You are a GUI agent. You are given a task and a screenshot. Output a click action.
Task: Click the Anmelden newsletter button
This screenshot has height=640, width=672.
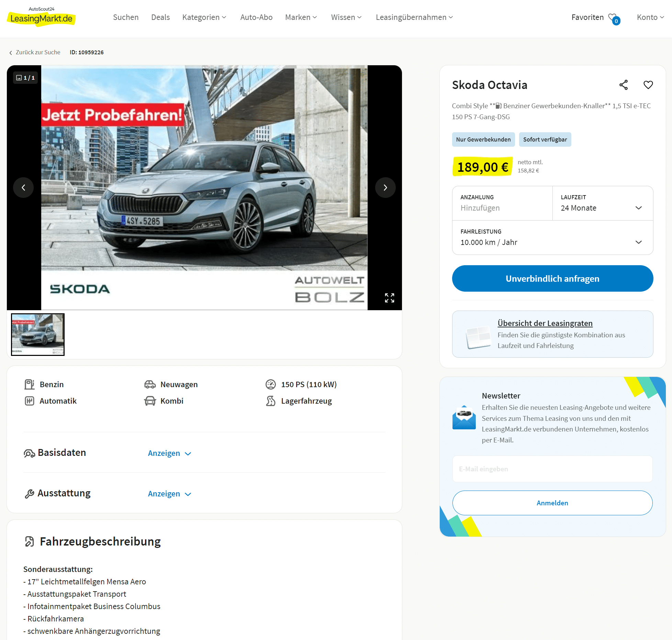click(552, 503)
